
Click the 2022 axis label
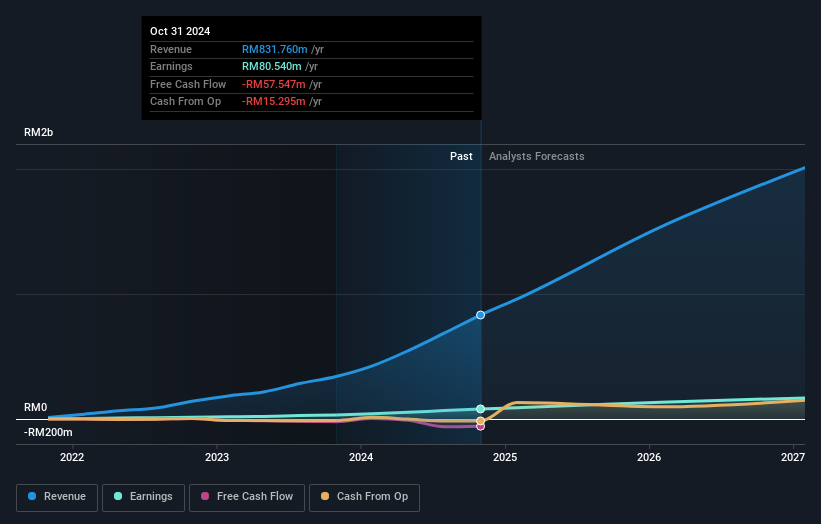point(72,458)
